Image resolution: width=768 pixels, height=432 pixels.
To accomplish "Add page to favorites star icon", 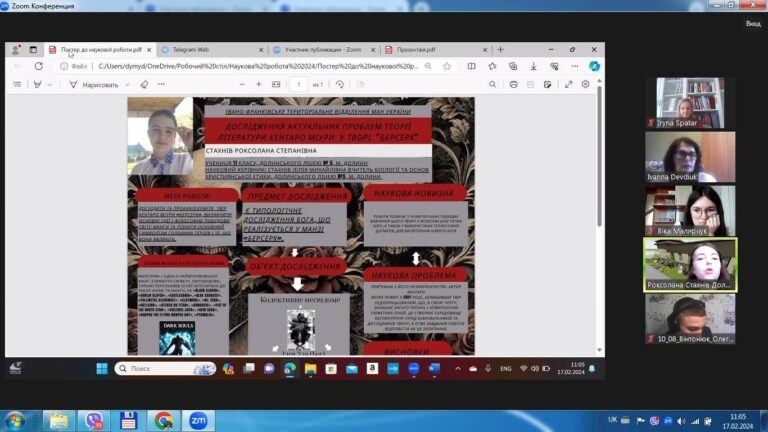I will [447, 66].
